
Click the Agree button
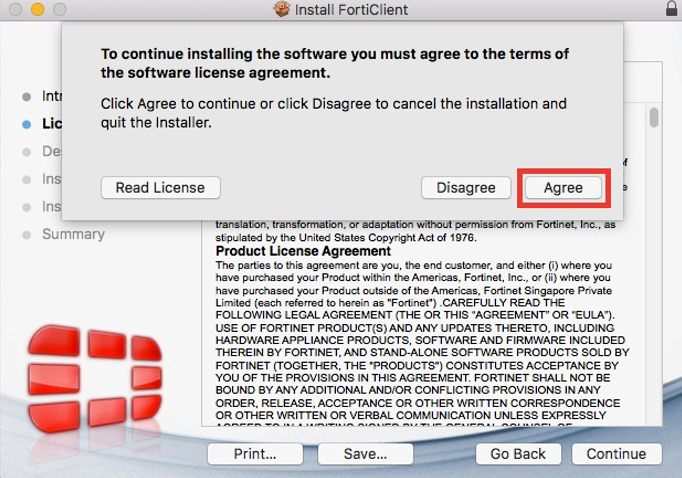(x=563, y=187)
